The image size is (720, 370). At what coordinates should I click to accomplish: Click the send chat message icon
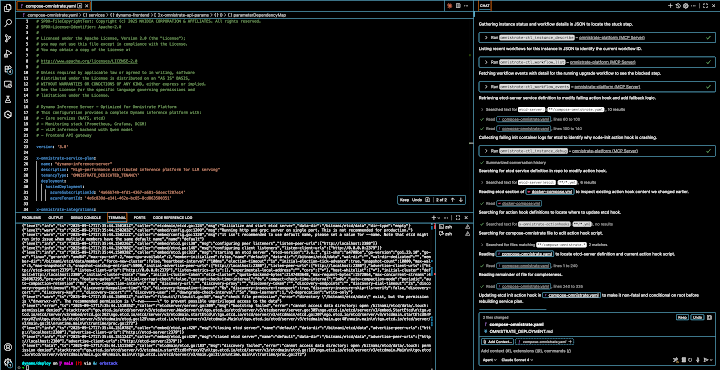click(x=706, y=360)
